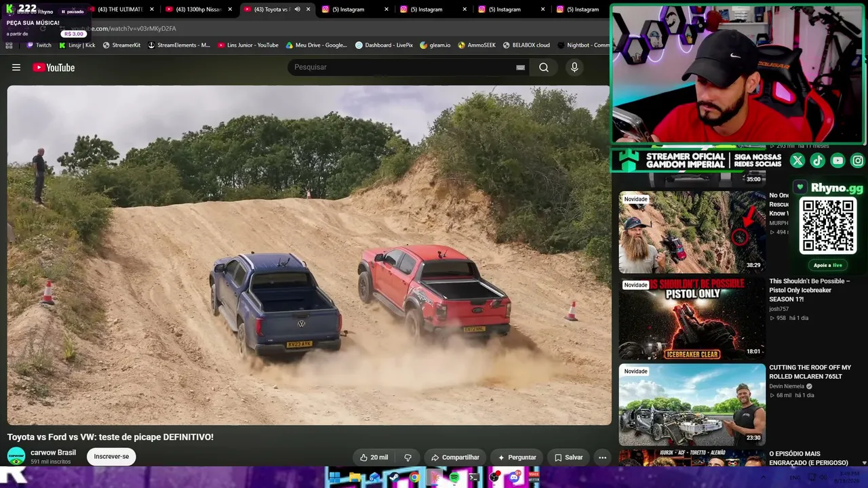Open the Pistol Only Icebreaker thumbnail
868x488 pixels.
pos(692,319)
